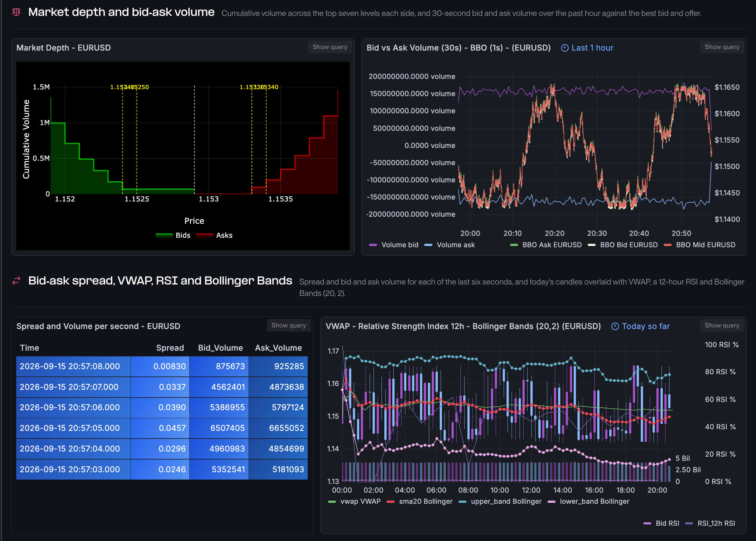Toggle Bids series in Market Depth legend
This screenshot has height=541, width=756.
(x=173, y=235)
